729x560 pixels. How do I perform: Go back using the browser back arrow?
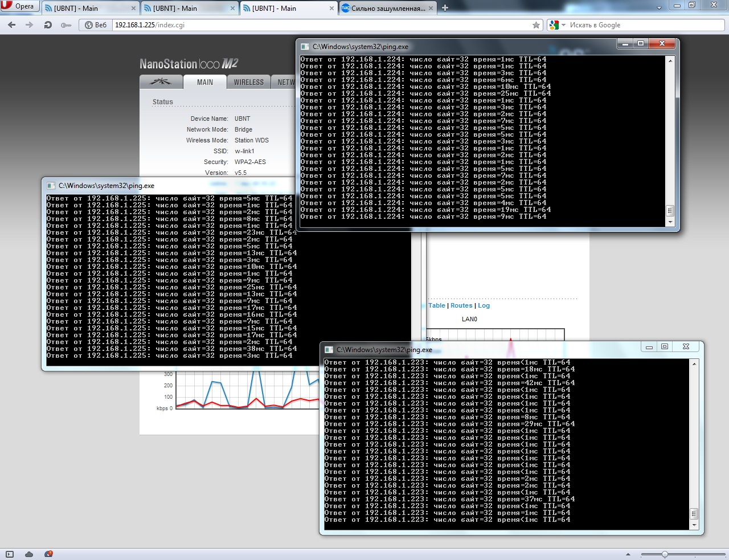[x=12, y=25]
